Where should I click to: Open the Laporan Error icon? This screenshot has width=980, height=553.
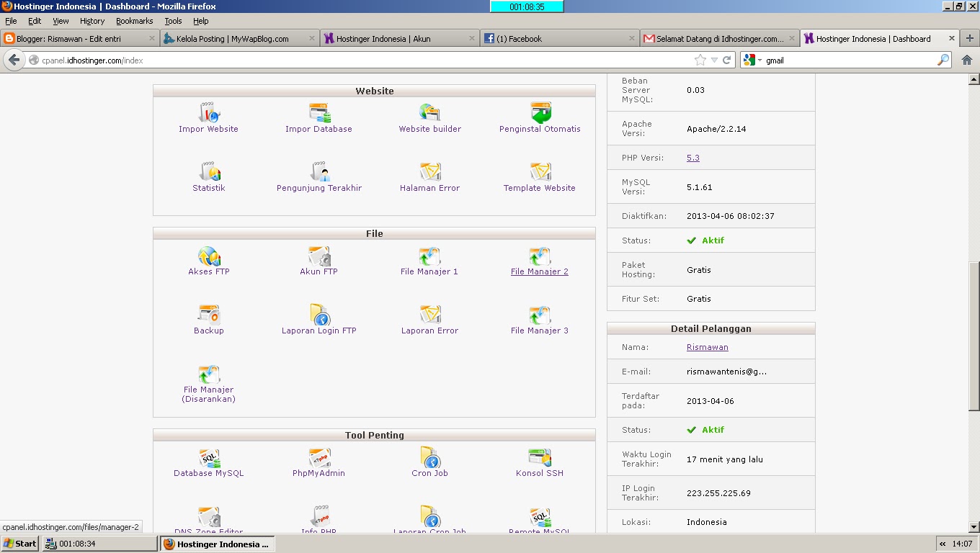click(430, 314)
